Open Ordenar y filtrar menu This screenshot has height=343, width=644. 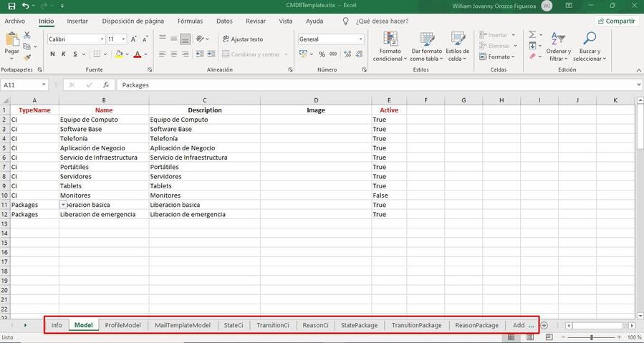tap(559, 47)
